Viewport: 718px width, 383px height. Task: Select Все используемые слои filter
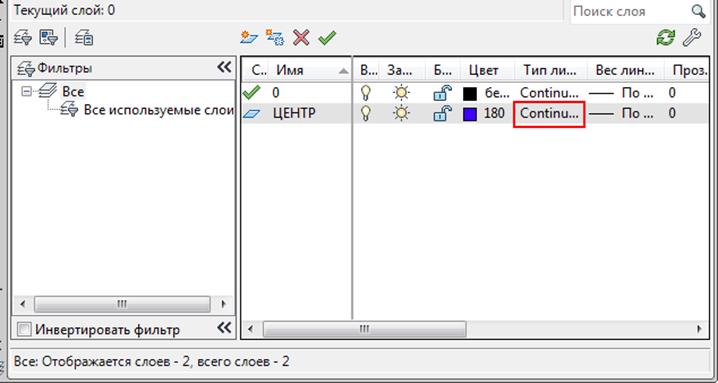pyautogui.click(x=158, y=110)
